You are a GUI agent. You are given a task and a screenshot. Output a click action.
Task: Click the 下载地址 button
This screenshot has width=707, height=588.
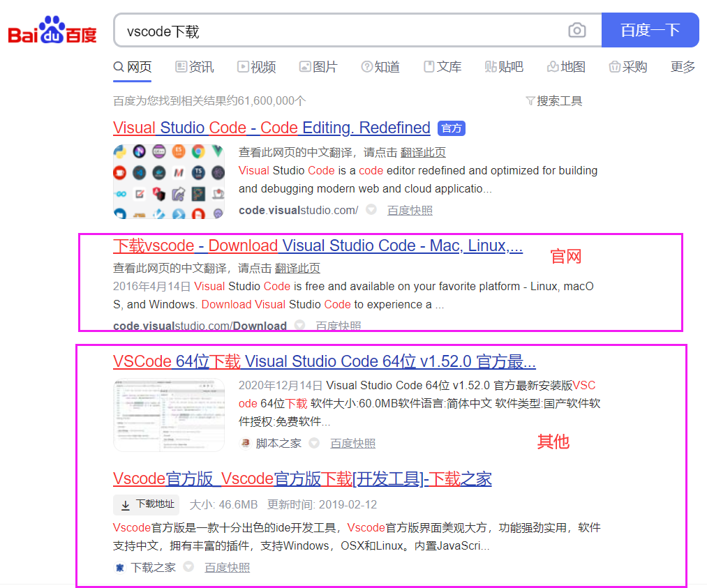[146, 504]
